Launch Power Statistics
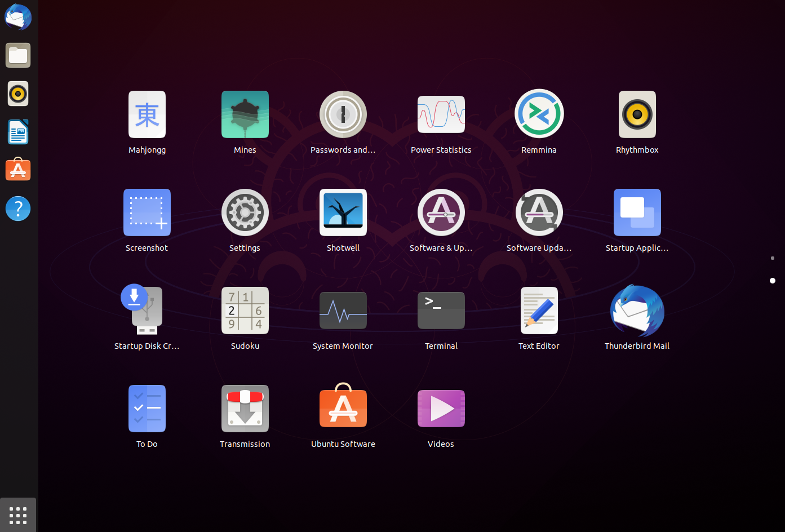The image size is (785, 532). point(441,114)
